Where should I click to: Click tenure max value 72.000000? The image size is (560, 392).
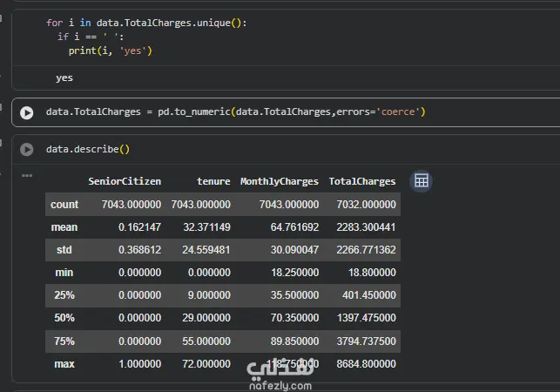[x=206, y=364]
